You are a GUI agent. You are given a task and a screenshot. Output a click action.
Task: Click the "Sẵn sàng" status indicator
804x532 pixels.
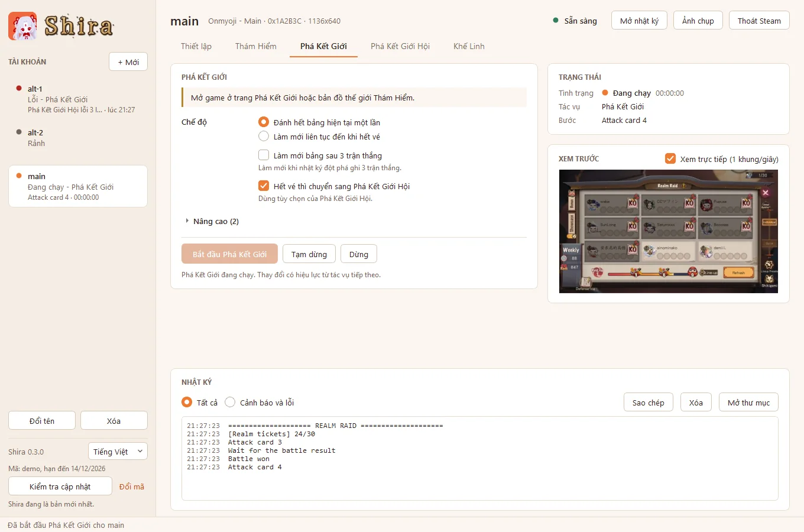575,21
